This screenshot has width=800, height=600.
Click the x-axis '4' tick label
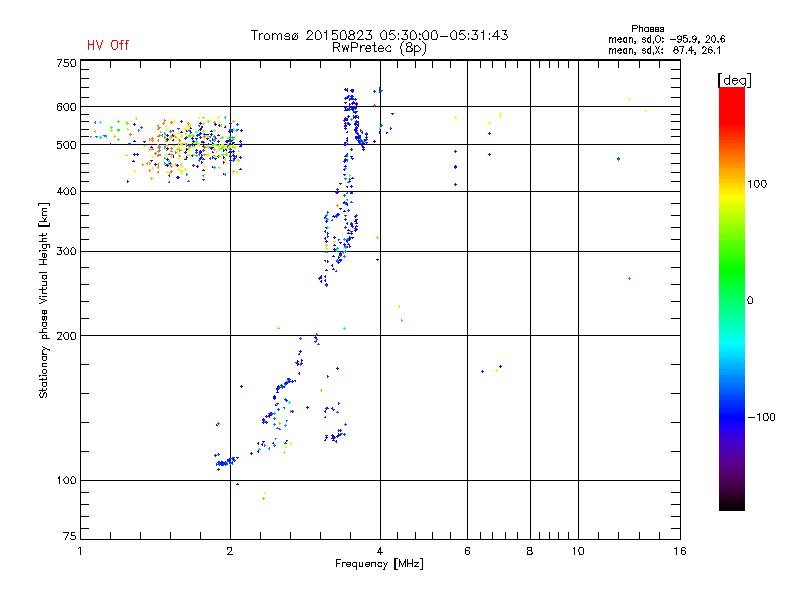(380, 551)
